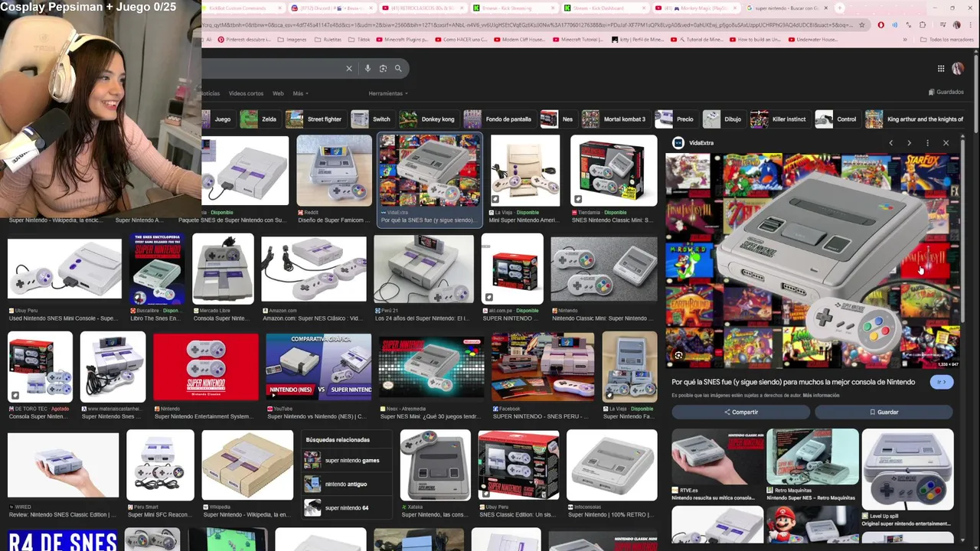Open the Google apps grid icon
Screen dimensions: 980x551
[x=941, y=69]
